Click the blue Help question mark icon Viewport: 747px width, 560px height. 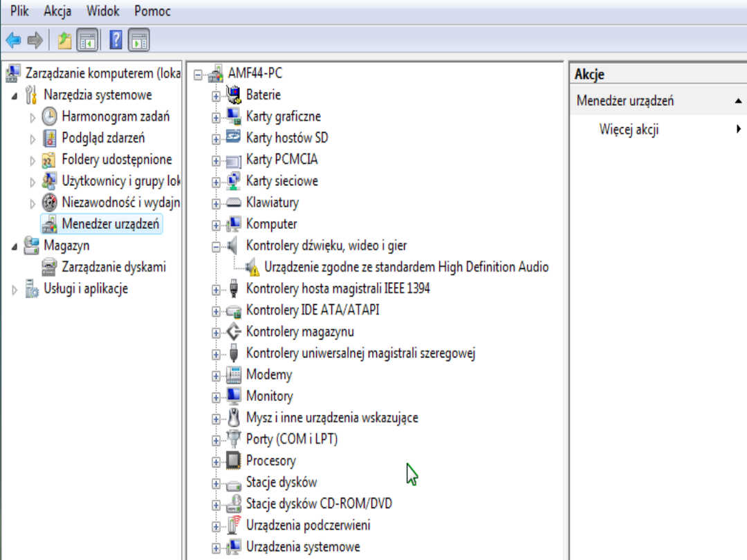point(116,41)
